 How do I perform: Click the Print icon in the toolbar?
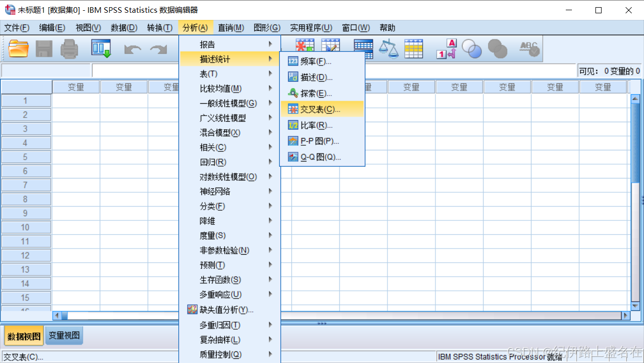(70, 49)
